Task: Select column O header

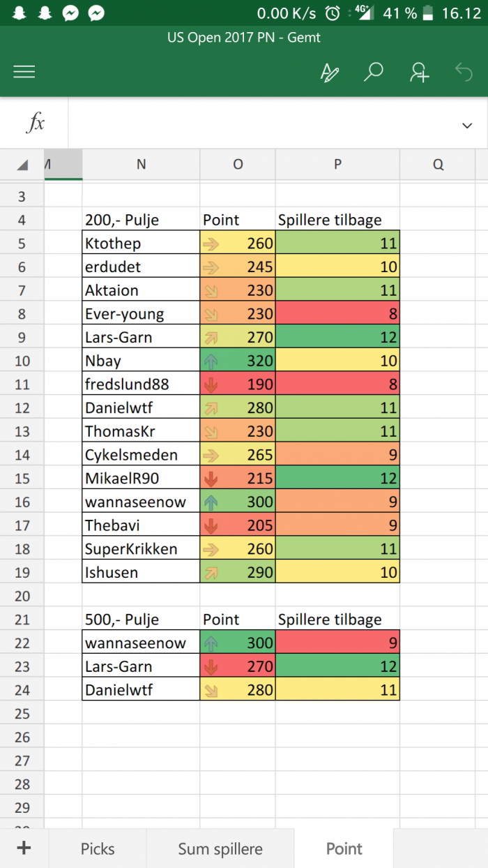Action: pyautogui.click(x=238, y=165)
